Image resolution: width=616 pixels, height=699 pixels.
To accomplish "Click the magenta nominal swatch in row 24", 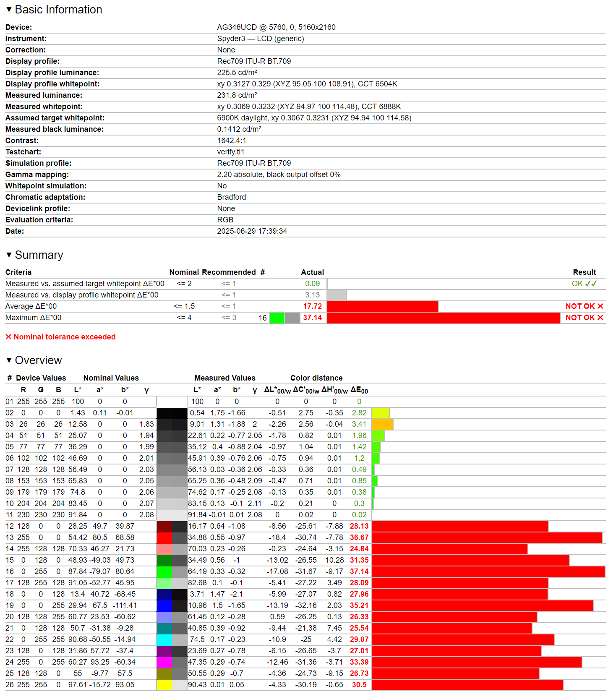I will (164, 662).
